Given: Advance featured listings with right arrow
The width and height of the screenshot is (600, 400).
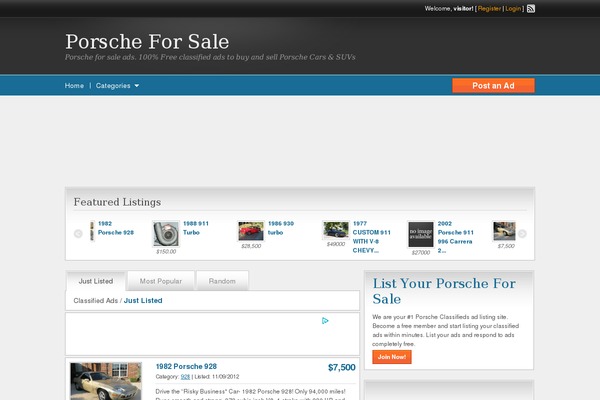Looking at the screenshot, I should coord(522,233).
